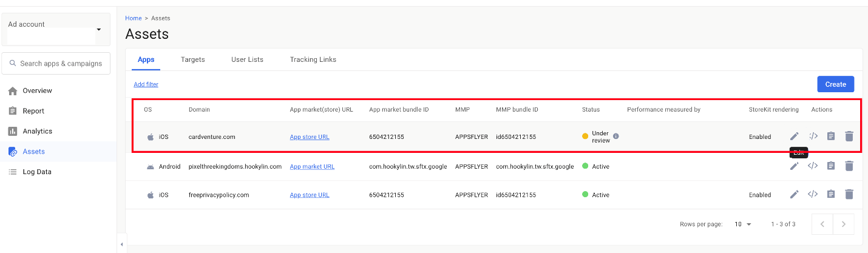This screenshot has width=868, height=253.
Task: Click the info icon beside Under review status
Action: (616, 137)
